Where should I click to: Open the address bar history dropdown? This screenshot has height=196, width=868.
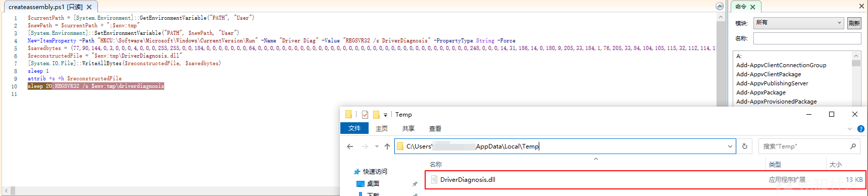(x=730, y=146)
